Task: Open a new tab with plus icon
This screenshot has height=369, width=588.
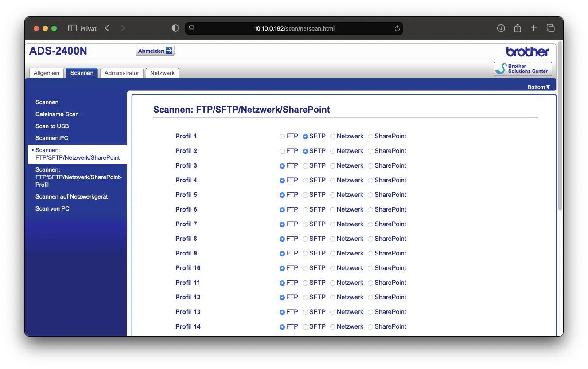Action: (534, 28)
